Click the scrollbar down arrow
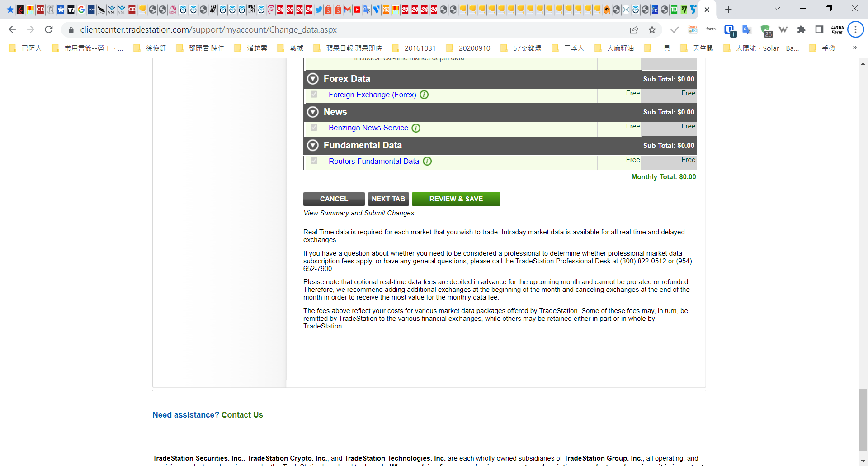The height and width of the screenshot is (466, 868). (x=863, y=461)
